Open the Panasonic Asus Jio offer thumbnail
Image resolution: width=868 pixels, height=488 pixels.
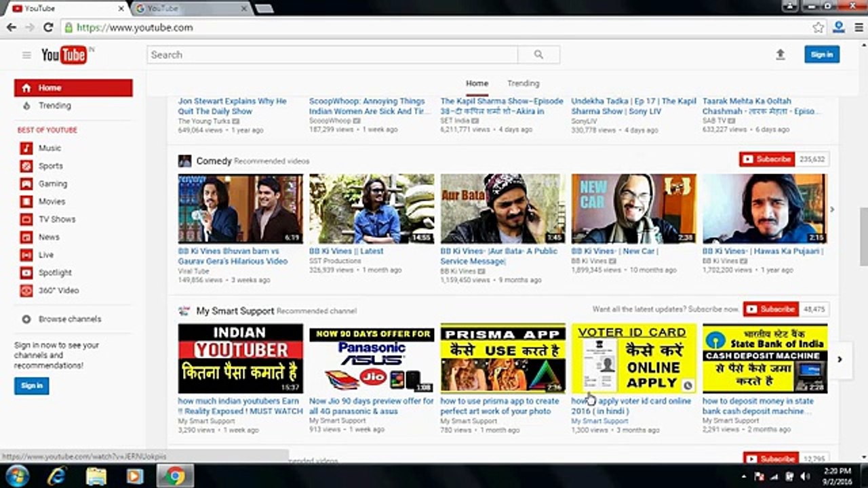(372, 359)
